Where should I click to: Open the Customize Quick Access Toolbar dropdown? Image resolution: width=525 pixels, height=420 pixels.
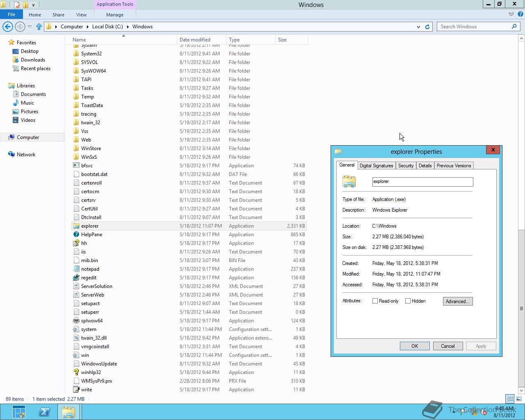pyautogui.click(x=33, y=5)
